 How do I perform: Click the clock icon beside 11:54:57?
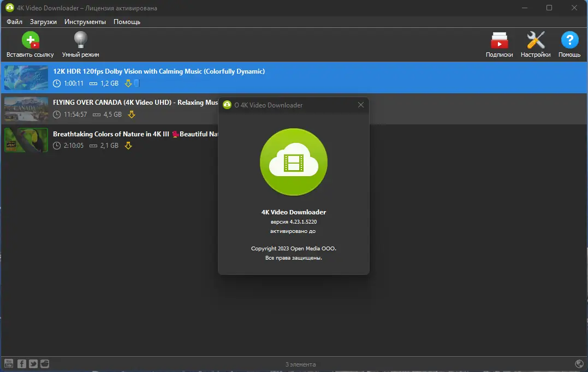click(57, 114)
